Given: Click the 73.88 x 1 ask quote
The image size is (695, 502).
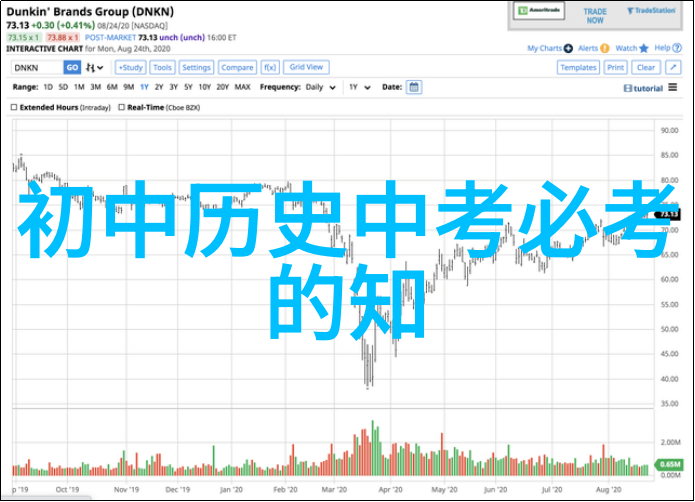Looking at the screenshot, I should pos(62,38).
